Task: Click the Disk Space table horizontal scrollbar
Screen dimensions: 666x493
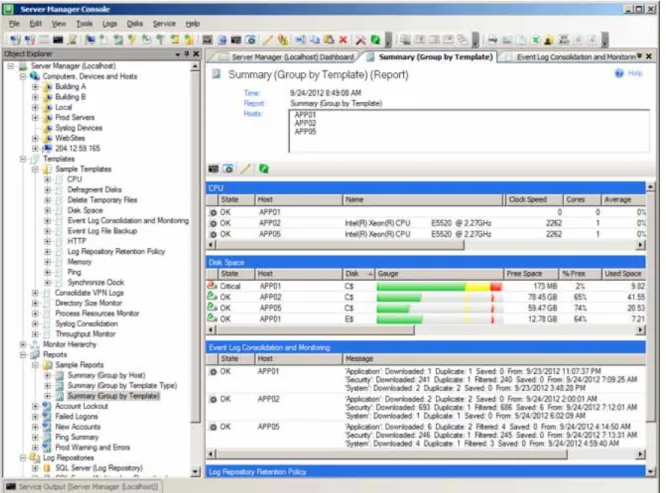Action: point(316,330)
